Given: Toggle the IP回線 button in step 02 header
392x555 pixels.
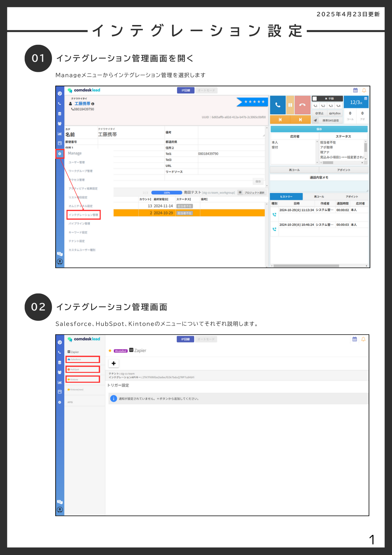Looking at the screenshot, I should 185,339.
